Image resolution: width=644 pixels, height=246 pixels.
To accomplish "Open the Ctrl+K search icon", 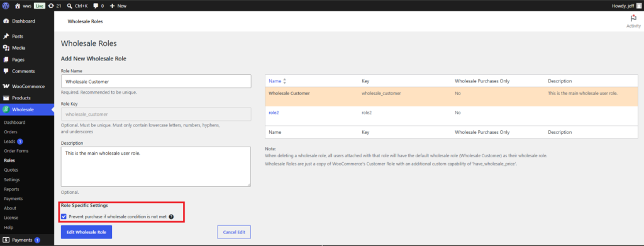I will click(69, 6).
